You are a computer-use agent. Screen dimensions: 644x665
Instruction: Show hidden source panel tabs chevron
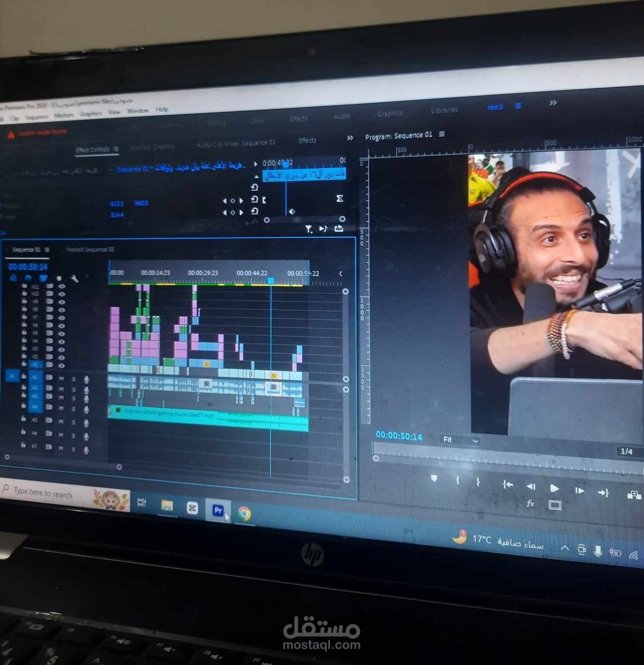click(x=350, y=138)
